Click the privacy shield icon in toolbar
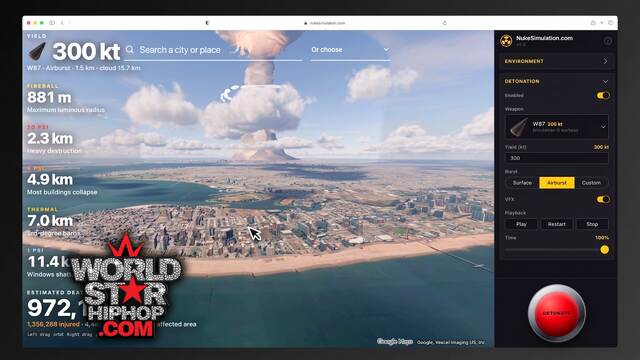The image size is (640, 360). [207, 23]
